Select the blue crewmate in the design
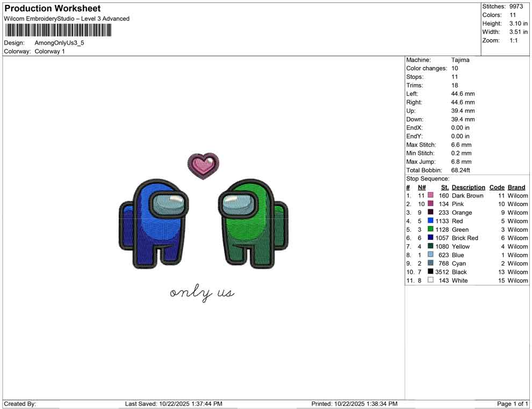 click(x=154, y=224)
